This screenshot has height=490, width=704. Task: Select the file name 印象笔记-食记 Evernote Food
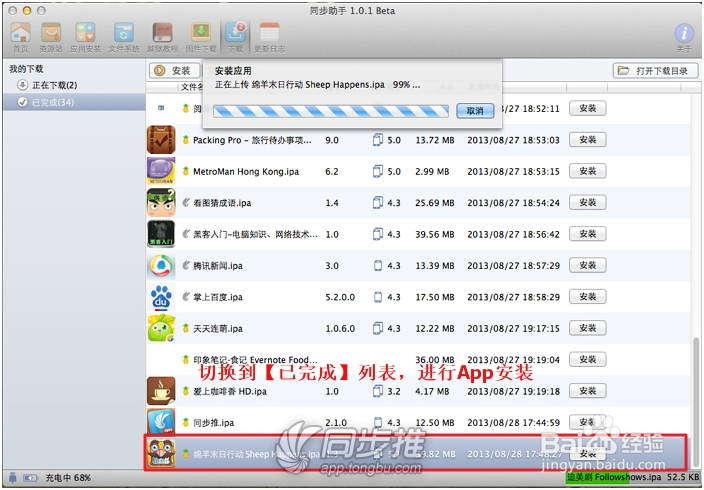click(255, 360)
